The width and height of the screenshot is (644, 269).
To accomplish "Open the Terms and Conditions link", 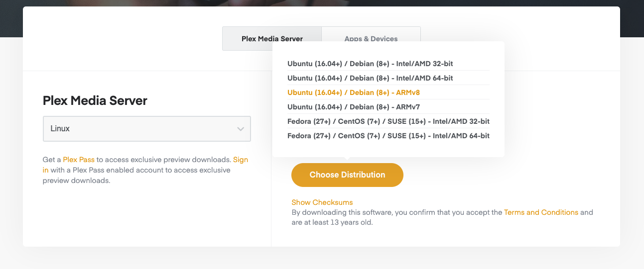I will click(541, 212).
